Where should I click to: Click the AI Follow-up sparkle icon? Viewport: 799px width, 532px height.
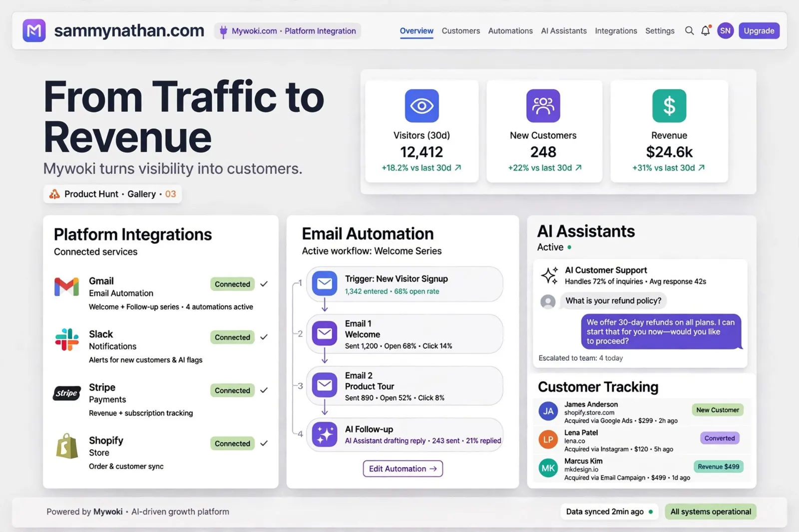325,434
